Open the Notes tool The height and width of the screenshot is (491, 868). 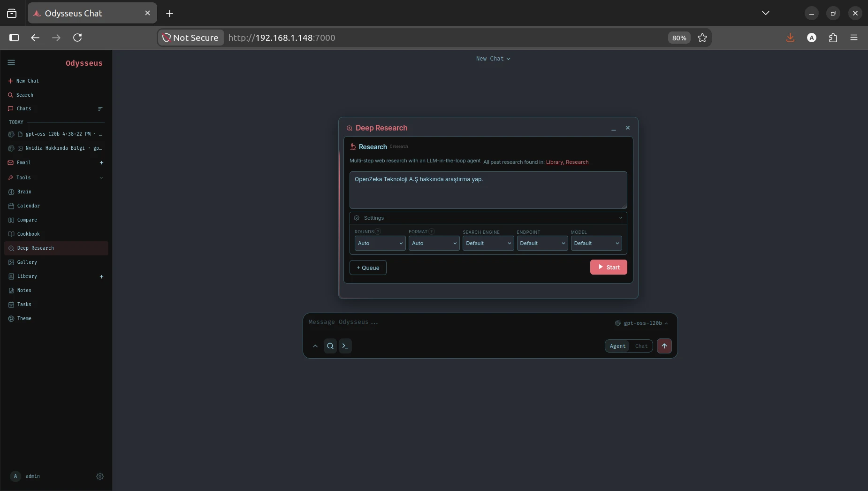tap(24, 291)
